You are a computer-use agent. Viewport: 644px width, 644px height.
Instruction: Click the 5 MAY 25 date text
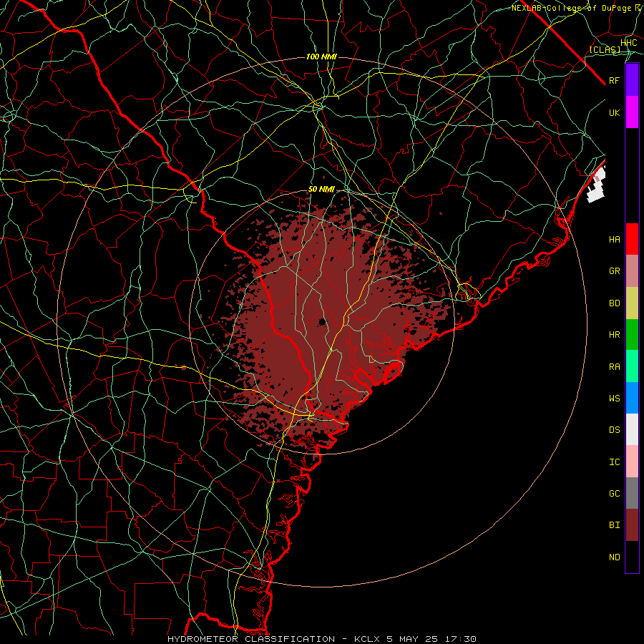(x=414, y=639)
